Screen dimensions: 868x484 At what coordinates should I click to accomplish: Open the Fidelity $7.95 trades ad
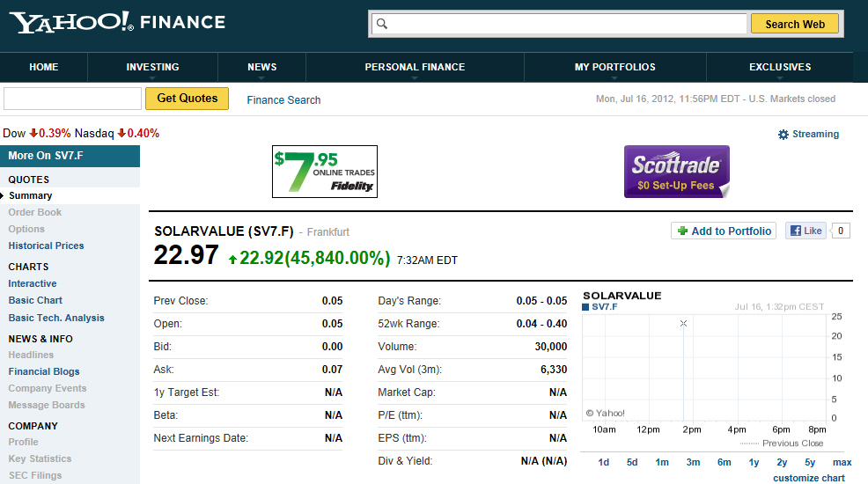click(x=325, y=172)
